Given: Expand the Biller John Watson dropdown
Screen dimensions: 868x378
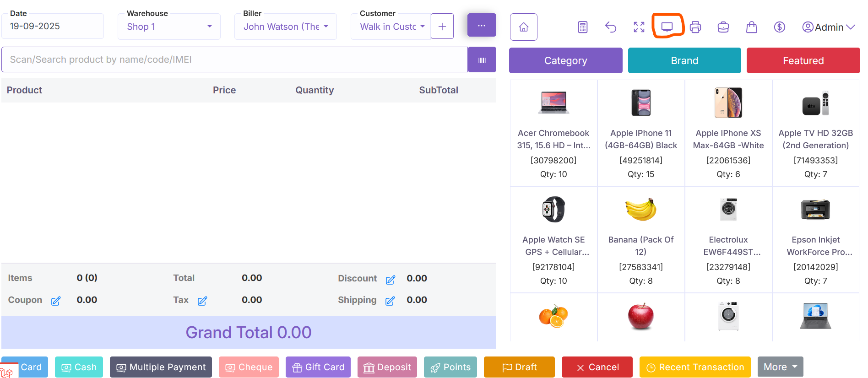Looking at the screenshot, I should (285, 27).
